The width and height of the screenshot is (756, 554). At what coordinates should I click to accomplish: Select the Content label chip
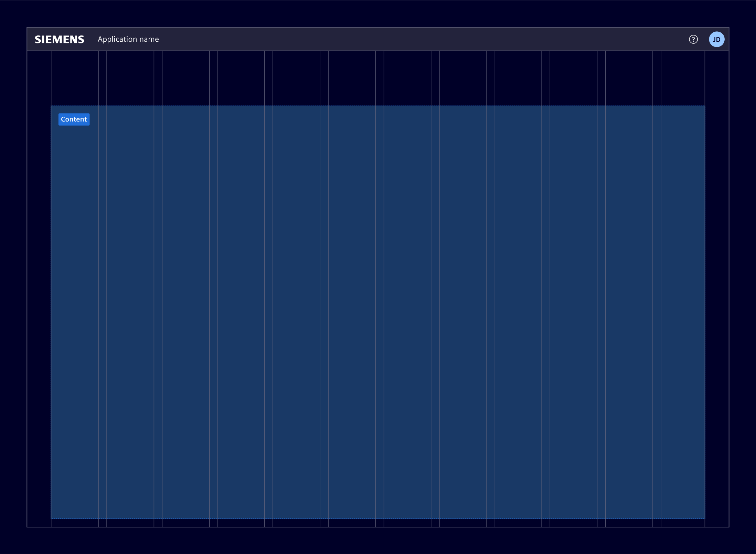point(74,119)
